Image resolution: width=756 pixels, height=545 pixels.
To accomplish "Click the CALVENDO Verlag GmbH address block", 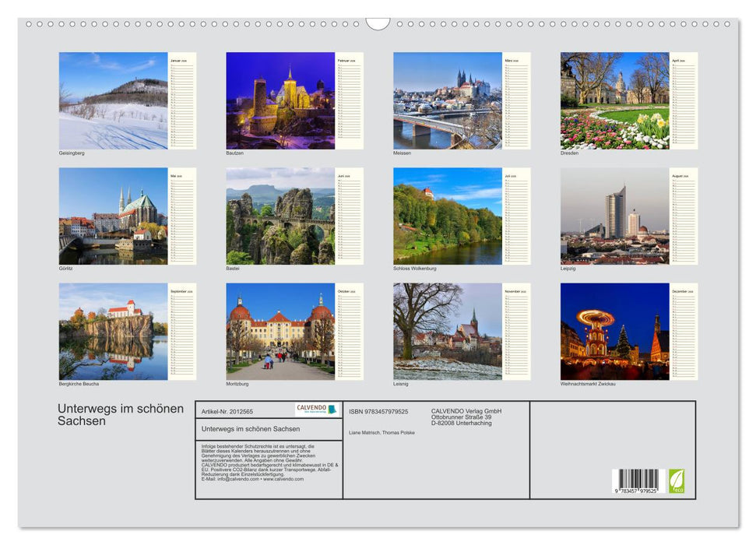I will [x=466, y=415].
